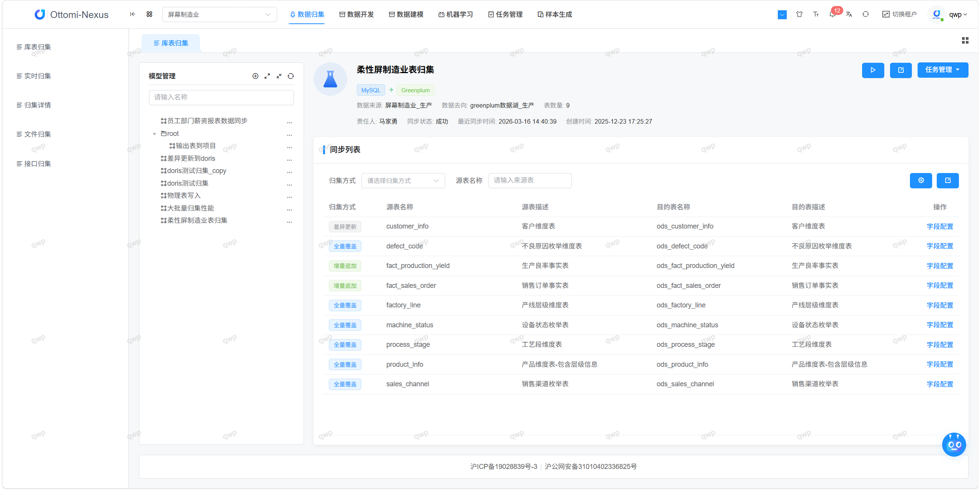Focus the 请输入名称 search field

(x=221, y=97)
